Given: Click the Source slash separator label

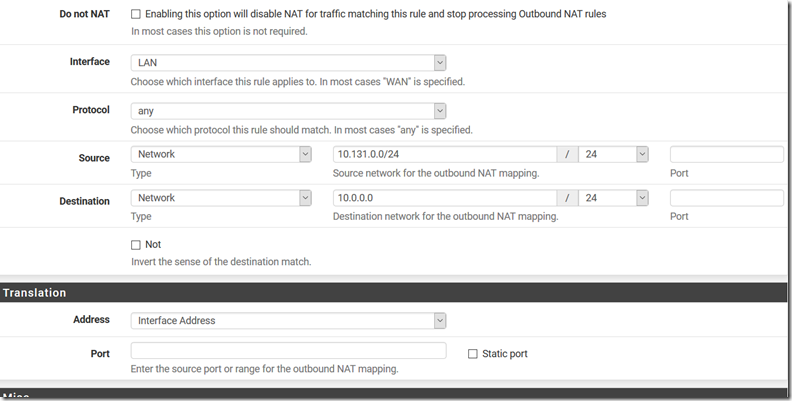Looking at the screenshot, I should coord(568,155).
